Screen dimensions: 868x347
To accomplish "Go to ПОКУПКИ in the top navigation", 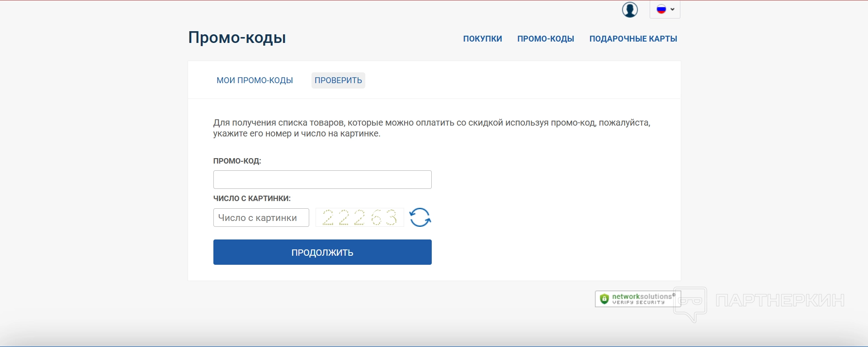I will (482, 39).
